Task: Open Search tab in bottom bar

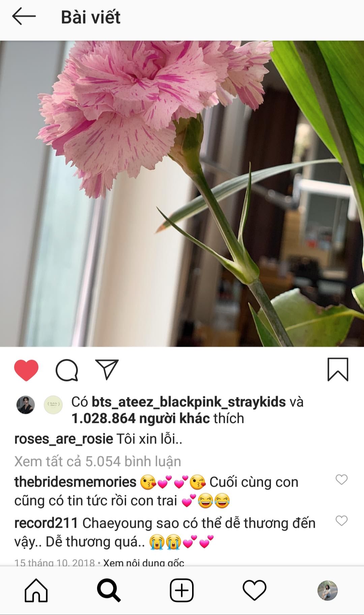Action: tap(109, 590)
